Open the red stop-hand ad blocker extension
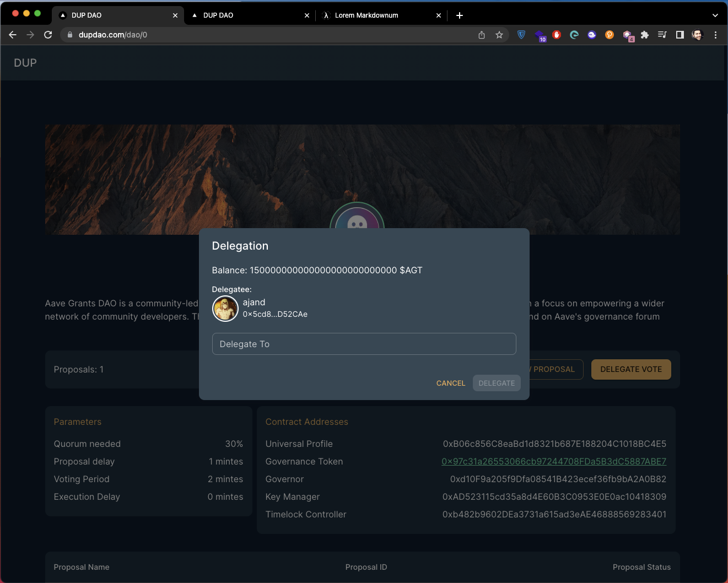 (557, 35)
